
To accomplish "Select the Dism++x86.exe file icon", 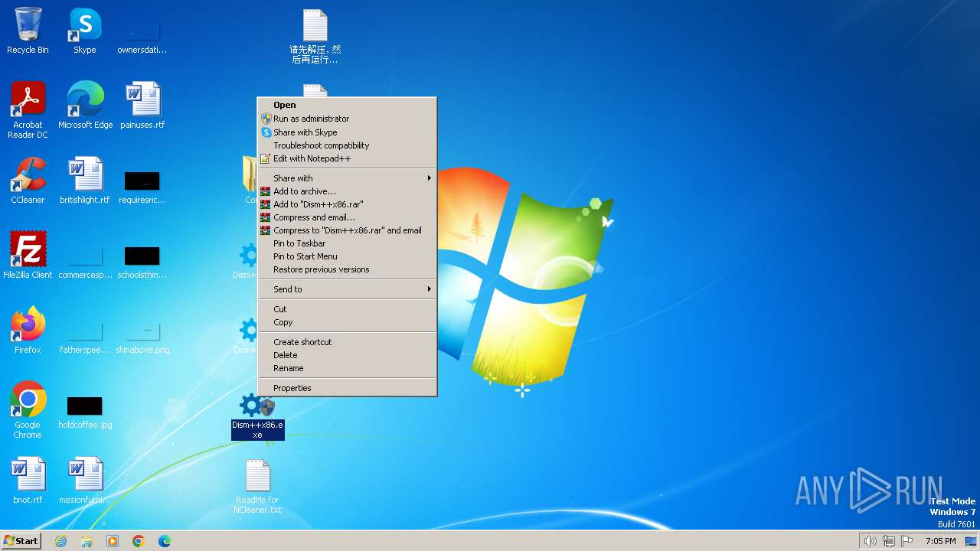I will pos(257,417).
